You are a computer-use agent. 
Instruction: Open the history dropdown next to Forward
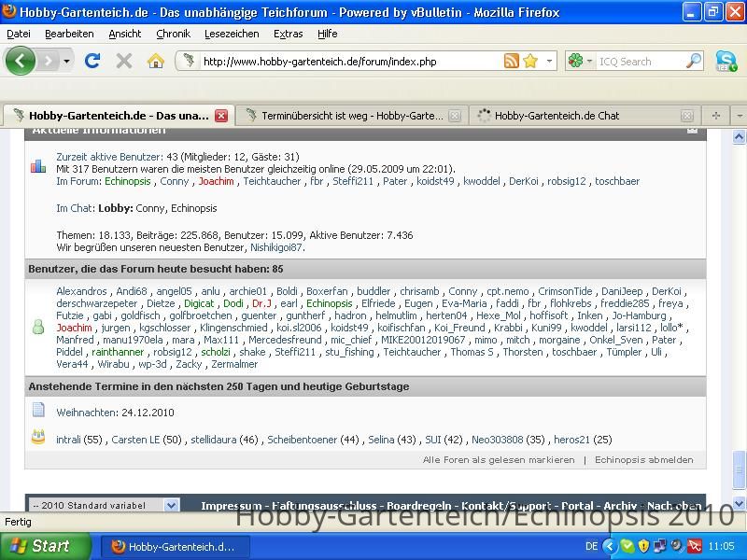tap(66, 61)
